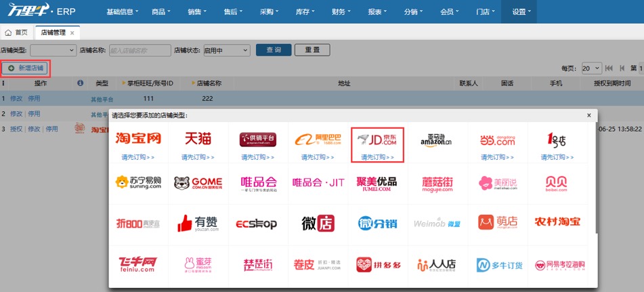Image resolution: width=644 pixels, height=292 pixels.
Task: Choose the JD.com store logo
Action: (377, 140)
